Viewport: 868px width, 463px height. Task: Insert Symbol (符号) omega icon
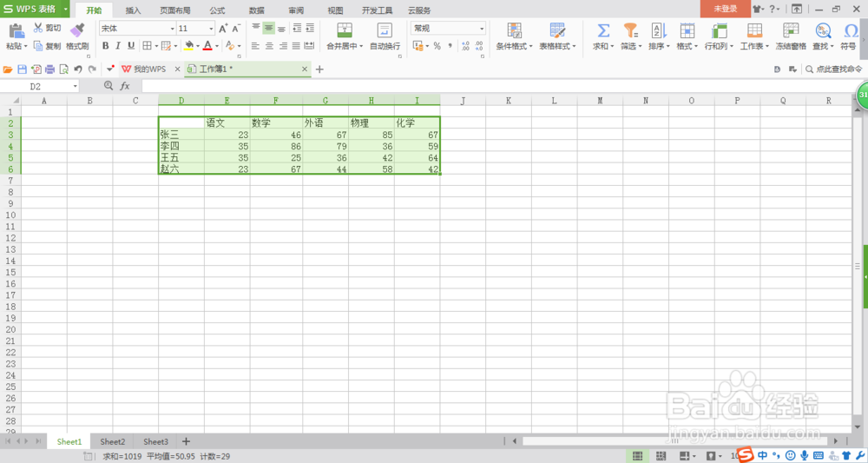pyautogui.click(x=851, y=30)
